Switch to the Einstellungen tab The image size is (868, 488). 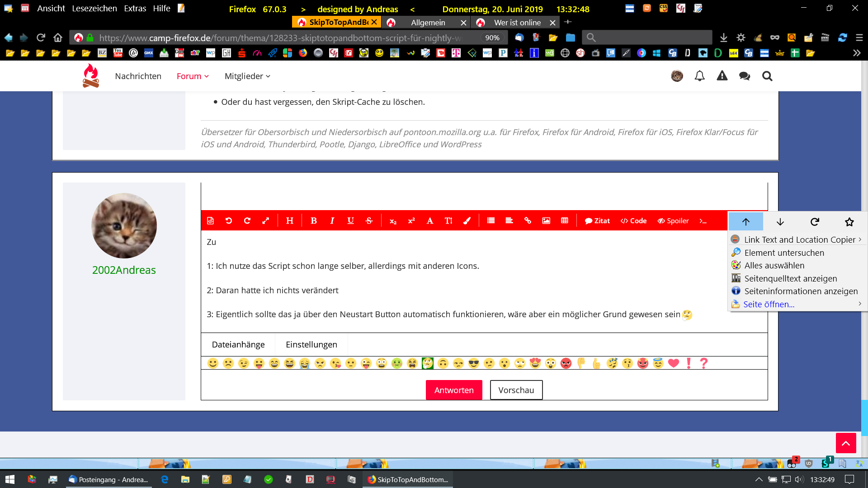(311, 344)
